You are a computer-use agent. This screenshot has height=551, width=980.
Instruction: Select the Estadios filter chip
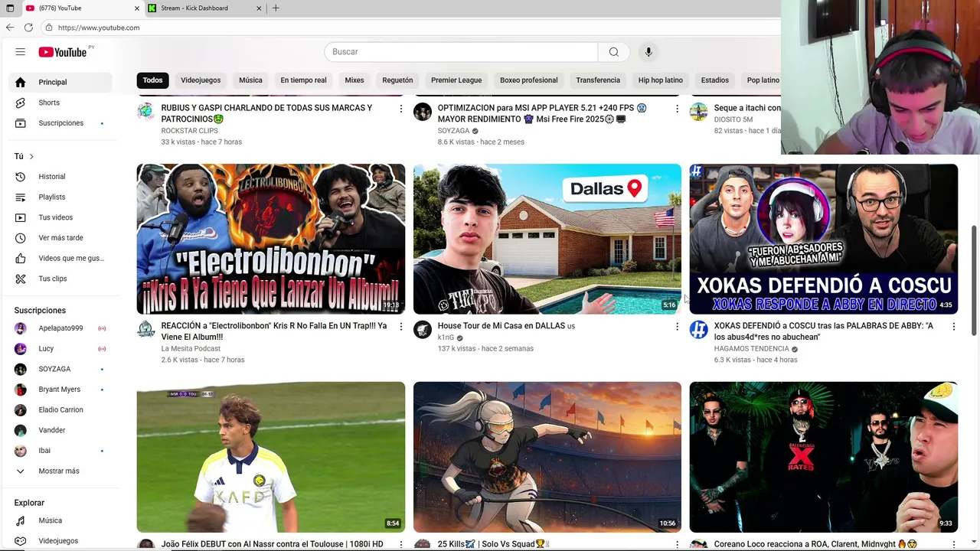(714, 80)
